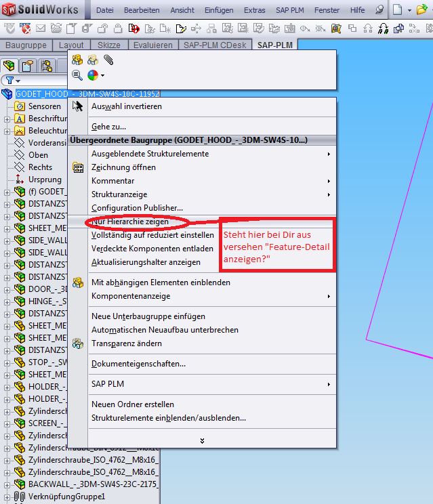Select the Ursprung tree item
The width and height of the screenshot is (433, 504).
click(x=45, y=180)
